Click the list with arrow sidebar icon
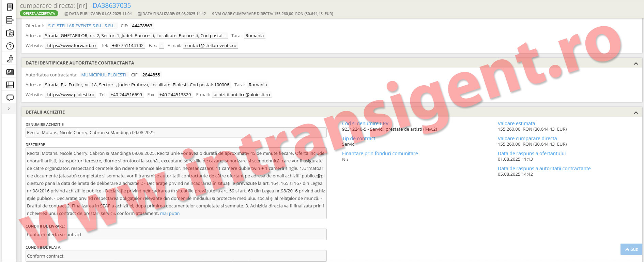The image size is (644, 262). click(10, 20)
